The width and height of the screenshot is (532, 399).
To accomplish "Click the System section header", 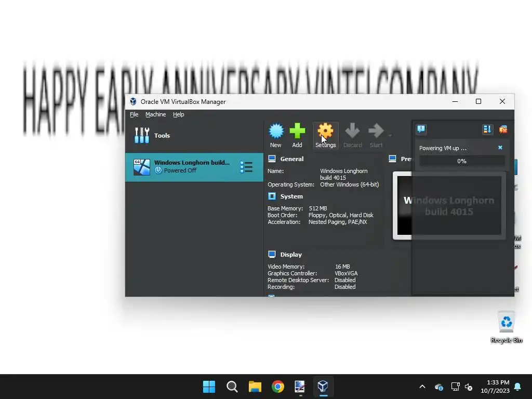I will tap(291, 196).
